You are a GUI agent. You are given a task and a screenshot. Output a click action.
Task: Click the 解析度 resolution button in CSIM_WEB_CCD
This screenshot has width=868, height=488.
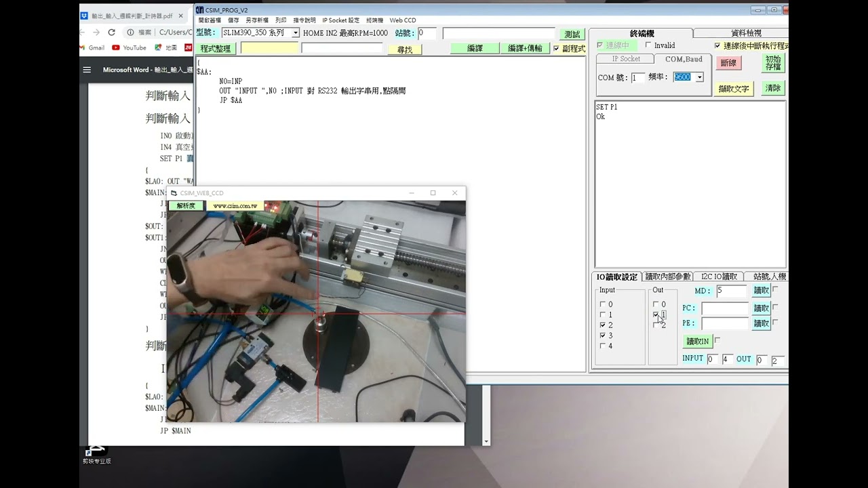click(x=186, y=205)
